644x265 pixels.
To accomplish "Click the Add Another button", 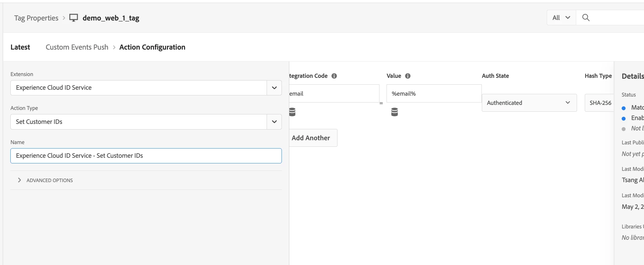I will [311, 138].
